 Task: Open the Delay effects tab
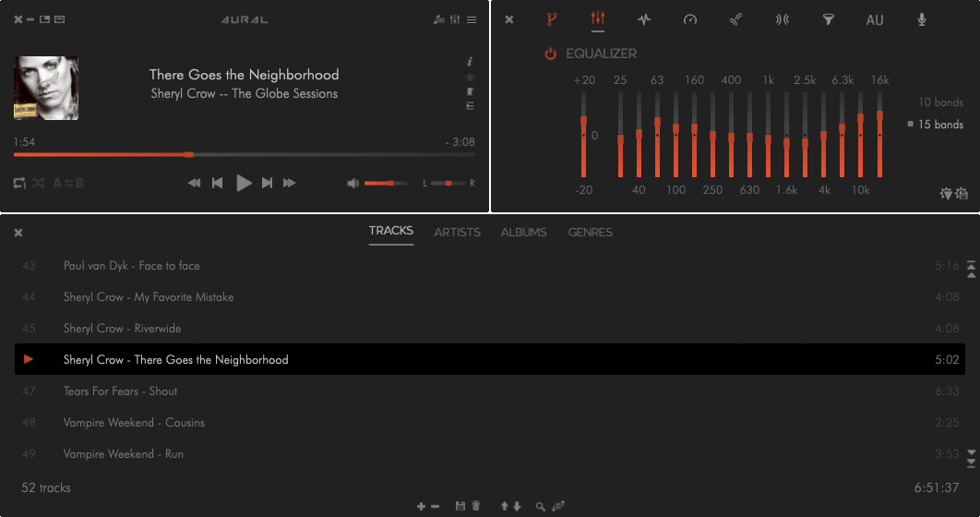point(782,19)
